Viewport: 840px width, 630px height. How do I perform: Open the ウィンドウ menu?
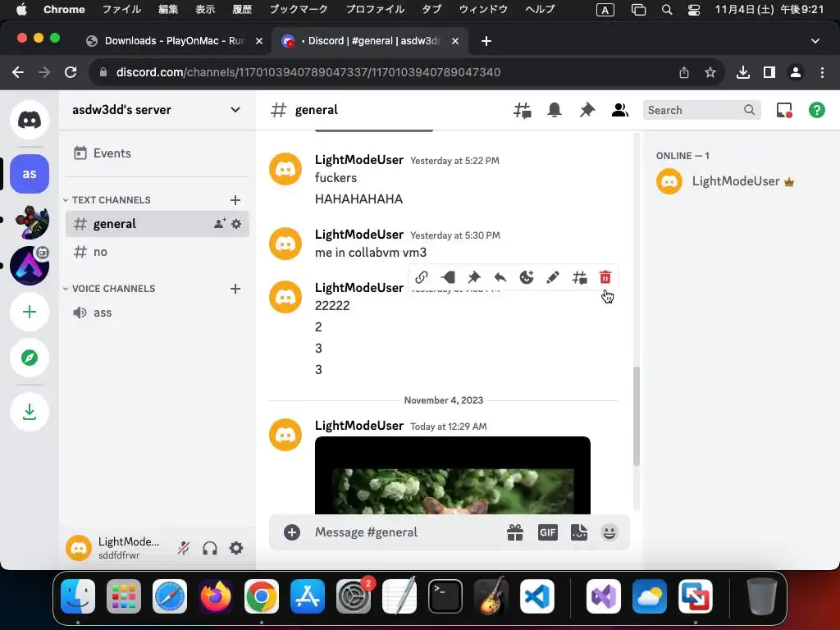tap(483, 10)
